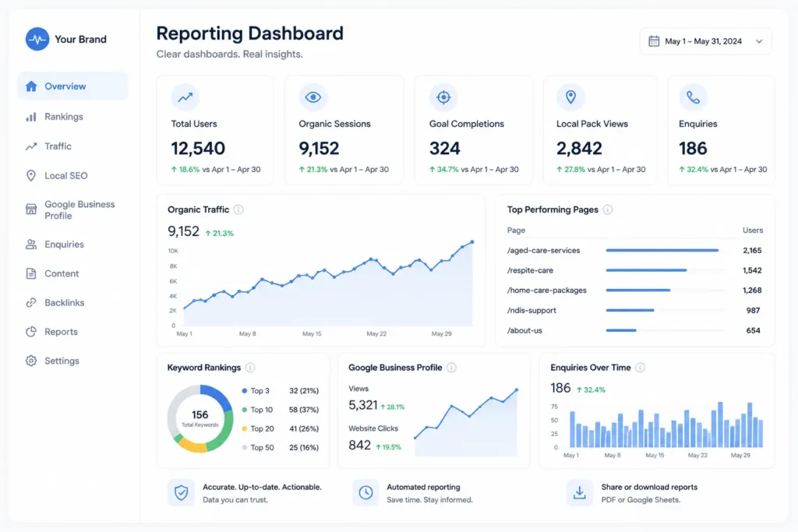Click the Reports pie chart icon

[x=31, y=332]
